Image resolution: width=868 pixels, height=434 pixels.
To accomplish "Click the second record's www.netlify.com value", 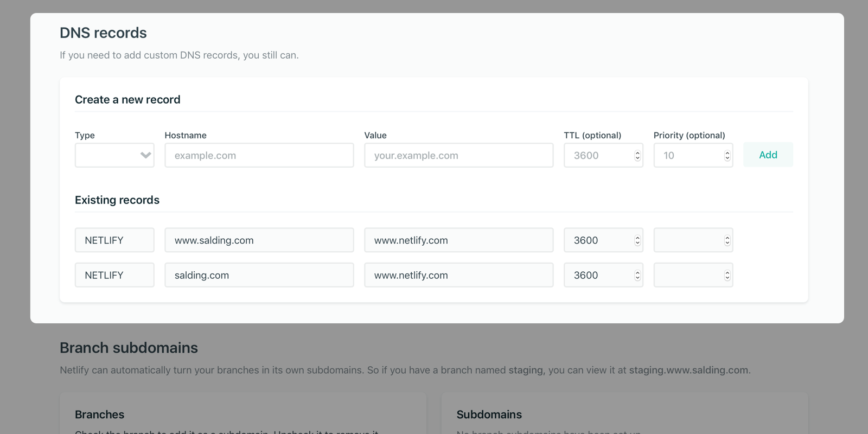I will pos(458,275).
